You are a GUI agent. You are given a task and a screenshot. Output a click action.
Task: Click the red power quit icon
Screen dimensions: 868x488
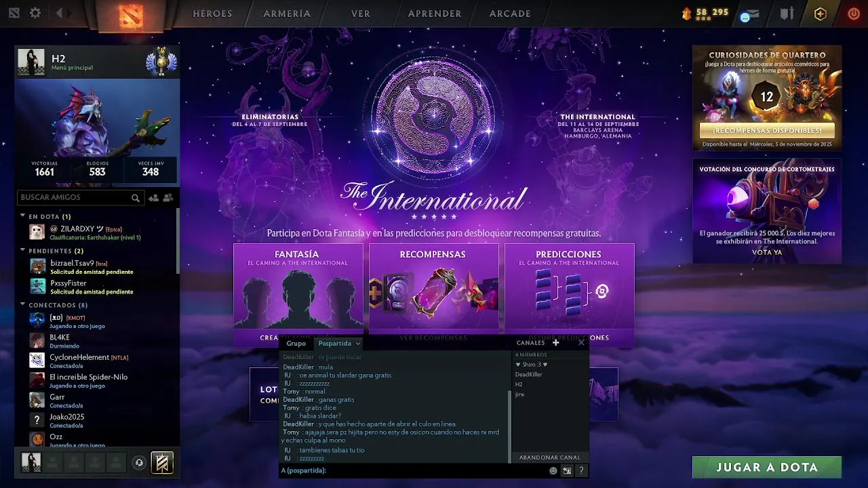tap(854, 13)
